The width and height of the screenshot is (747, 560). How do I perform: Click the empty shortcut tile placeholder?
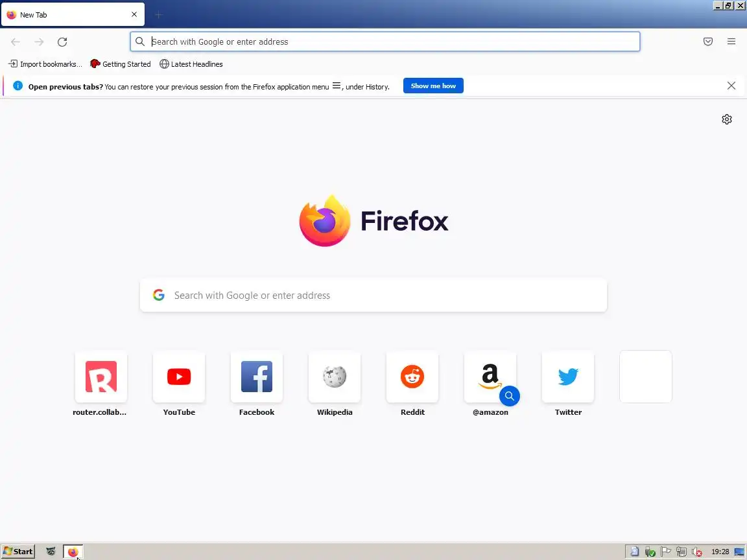(x=646, y=377)
